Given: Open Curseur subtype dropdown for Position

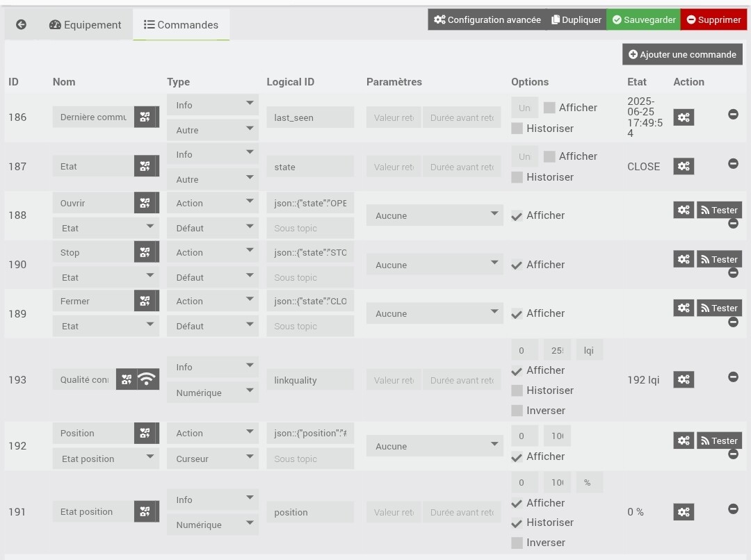Looking at the screenshot, I should [213, 459].
